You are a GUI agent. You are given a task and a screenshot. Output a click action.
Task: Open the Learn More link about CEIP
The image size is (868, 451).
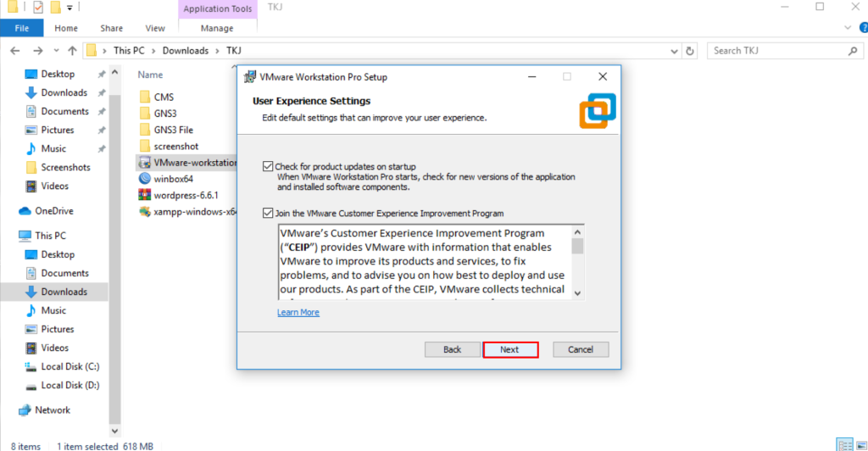[x=298, y=312]
